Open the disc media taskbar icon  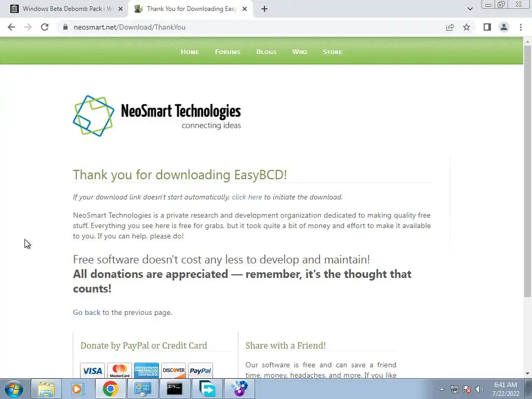point(239,389)
